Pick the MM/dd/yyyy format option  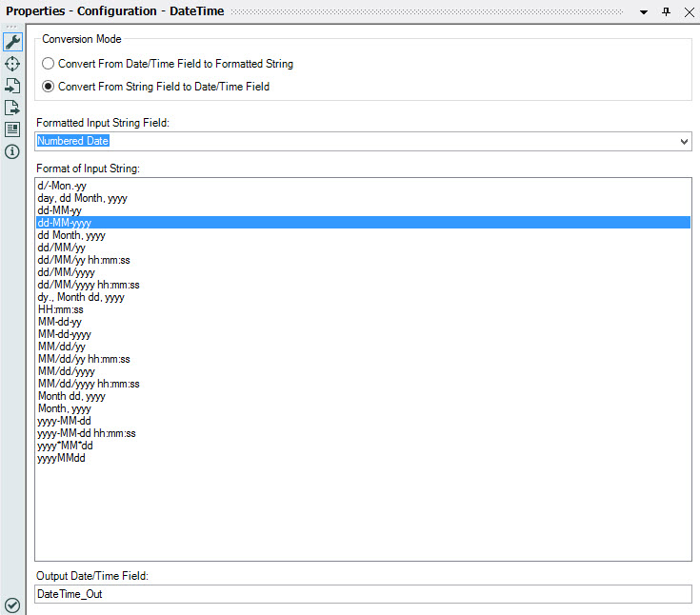(x=66, y=371)
